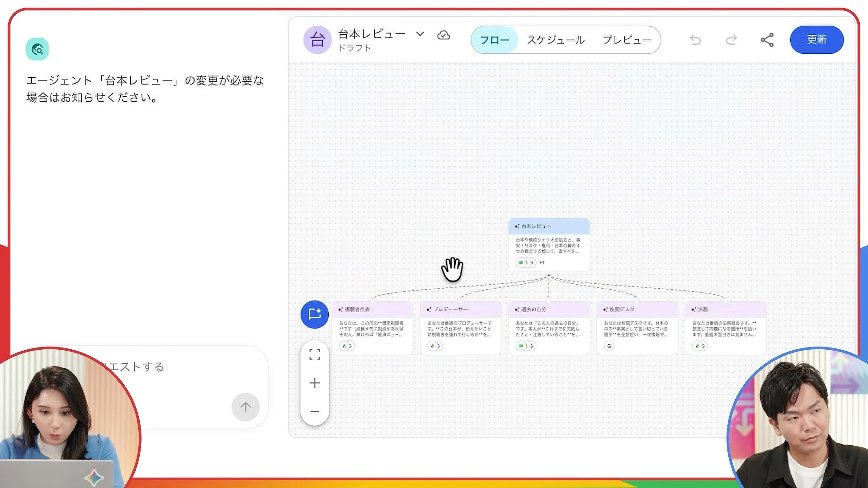Click the Google icon in 校閲デスク node

[x=609, y=346]
